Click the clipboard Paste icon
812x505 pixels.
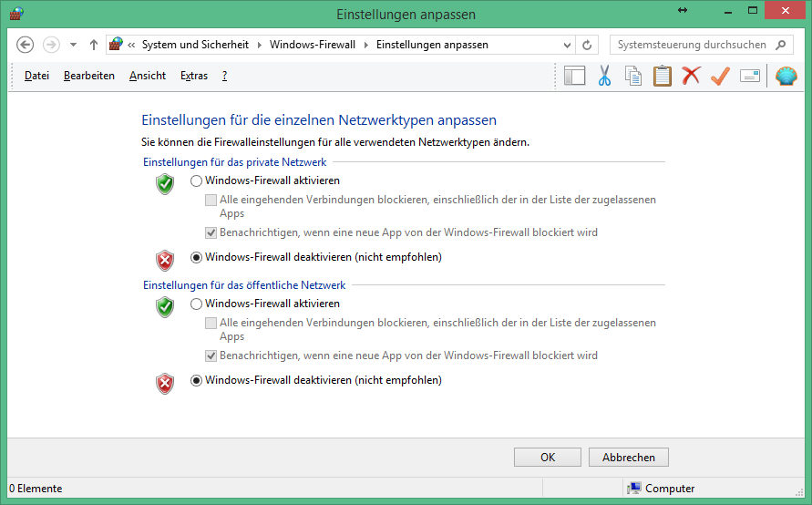point(662,76)
